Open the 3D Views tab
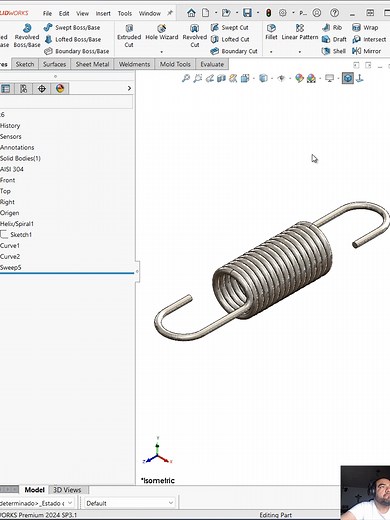This screenshot has height=520, width=390. 67,490
